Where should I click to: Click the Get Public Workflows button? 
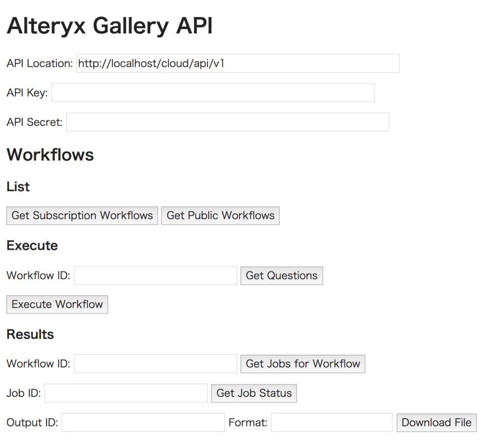pos(220,215)
